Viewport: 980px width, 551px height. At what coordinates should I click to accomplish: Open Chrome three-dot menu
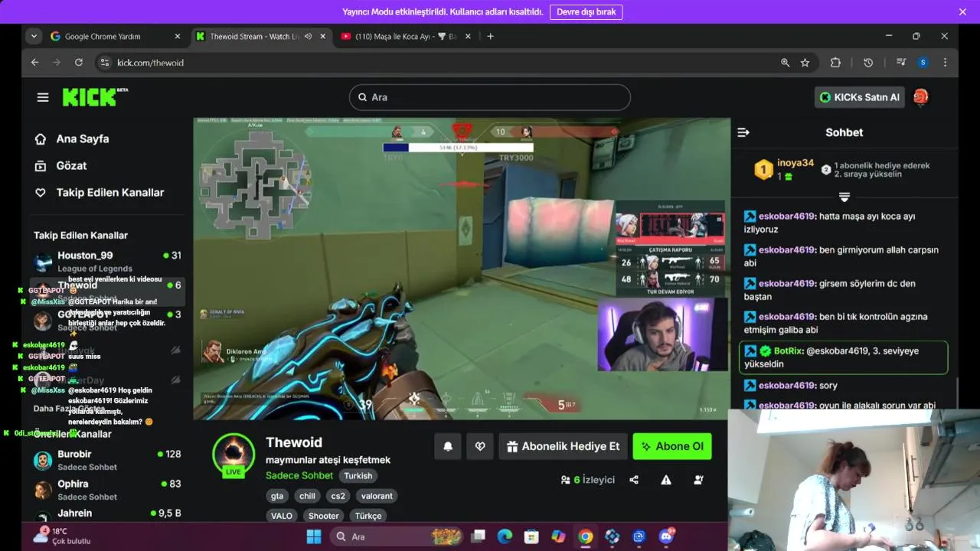(x=945, y=63)
